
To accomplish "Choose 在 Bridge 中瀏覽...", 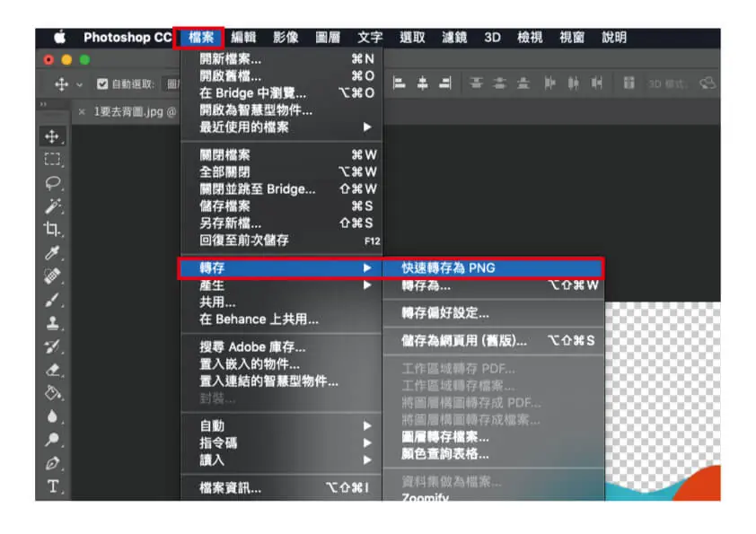I will [x=282, y=93].
